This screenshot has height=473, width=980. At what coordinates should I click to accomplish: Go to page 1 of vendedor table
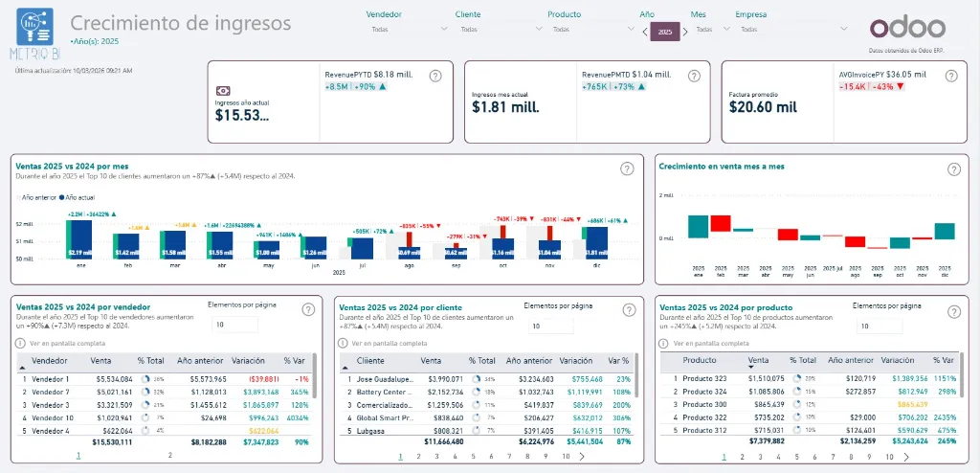pos(78,456)
